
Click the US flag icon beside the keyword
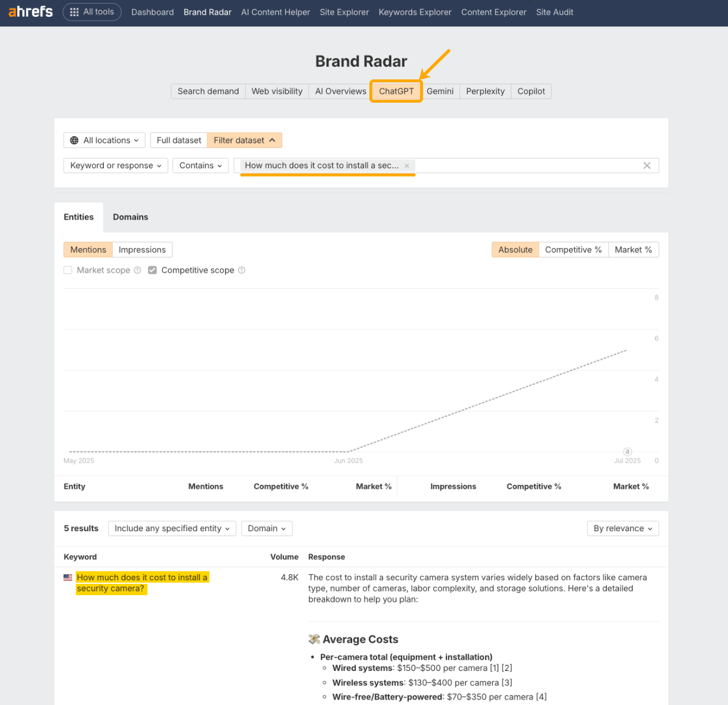pos(67,577)
